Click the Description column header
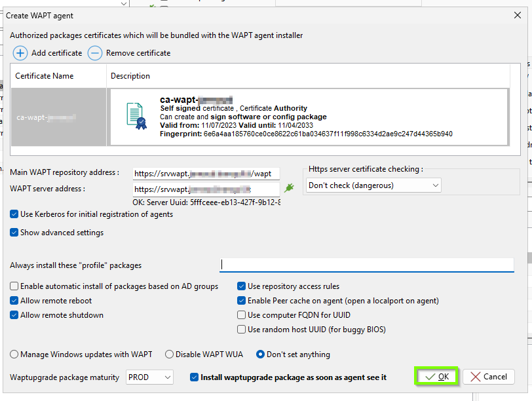 (308, 76)
